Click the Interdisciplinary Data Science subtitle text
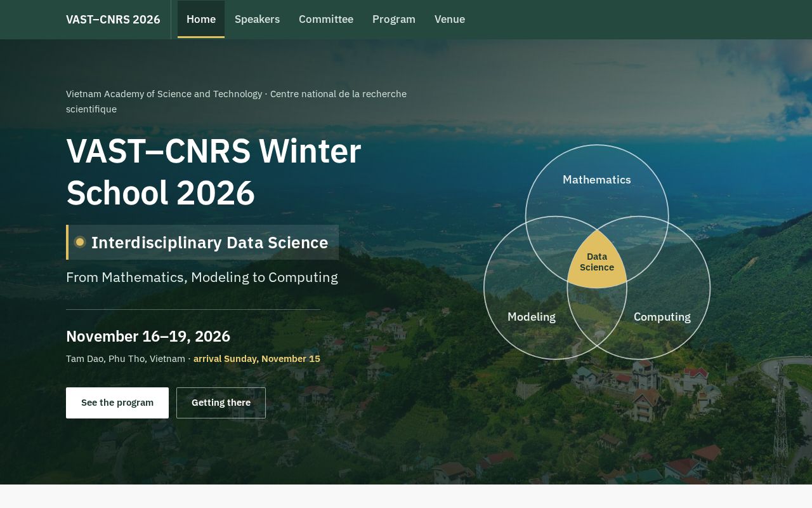The image size is (812, 508). click(x=210, y=243)
